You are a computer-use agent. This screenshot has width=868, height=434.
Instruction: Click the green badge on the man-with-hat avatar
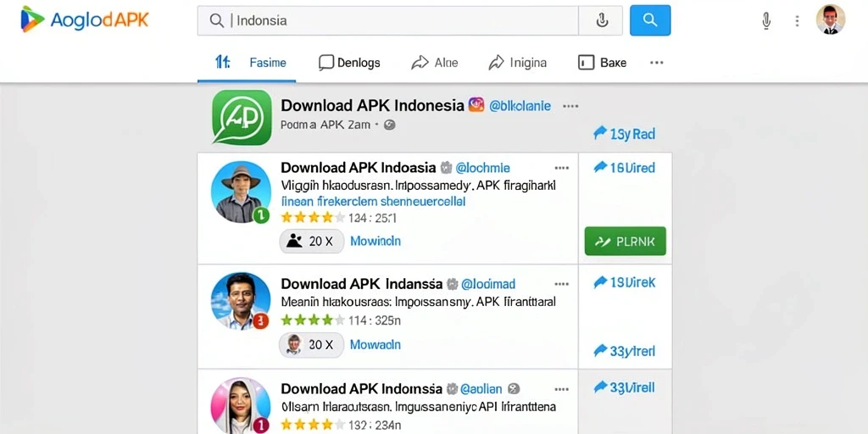[x=261, y=214]
